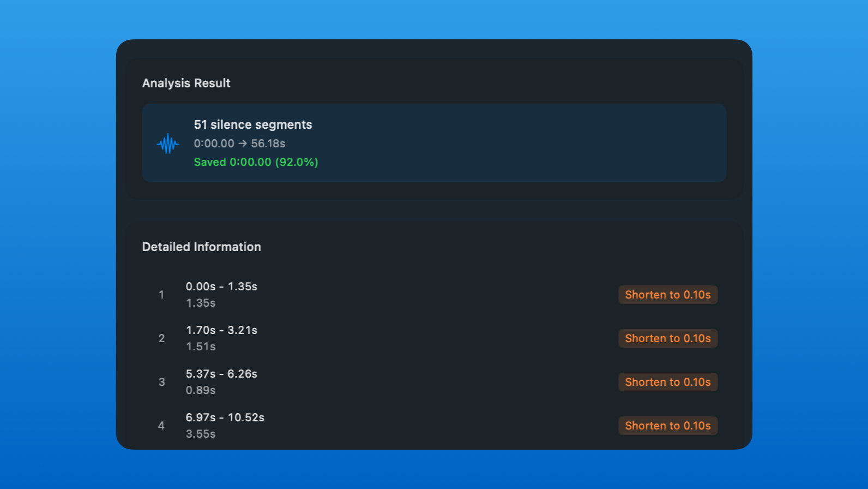Select the 5.37s - 6.26s segment range

coord(221,374)
